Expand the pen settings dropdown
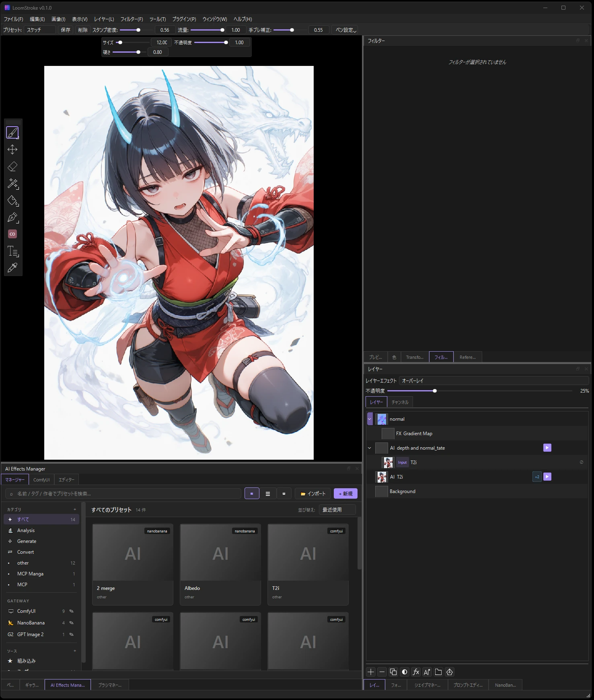Image resolution: width=594 pixels, height=700 pixels. 346,30
